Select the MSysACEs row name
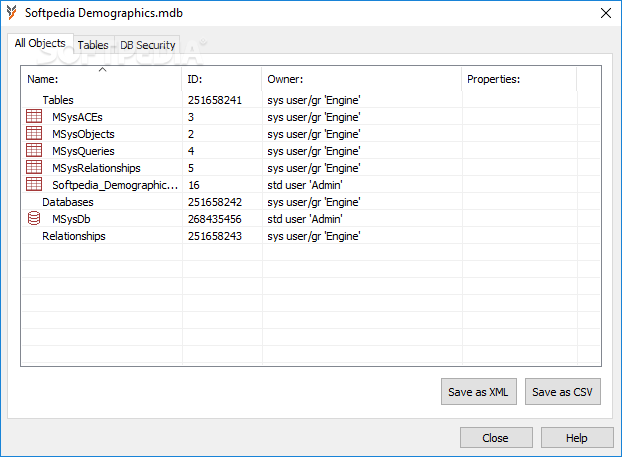This screenshot has width=622, height=457. 77,117
